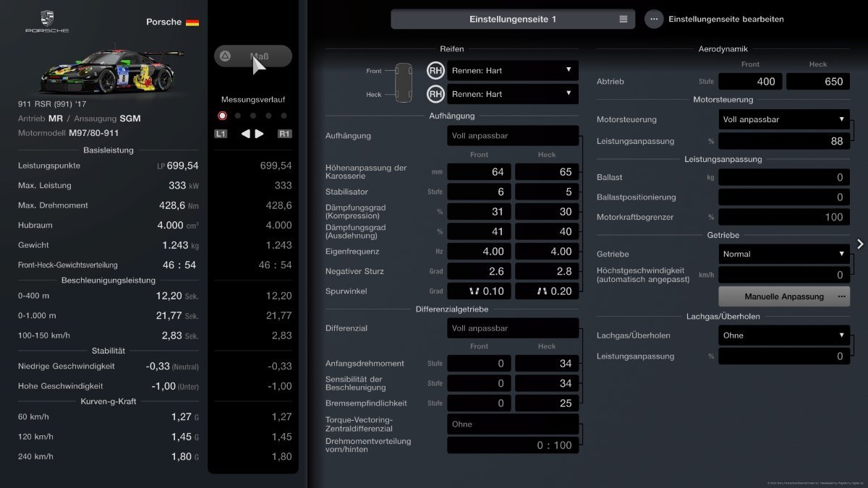Select the second measurement history dot
Screen dimensions: 868x488
237,116
